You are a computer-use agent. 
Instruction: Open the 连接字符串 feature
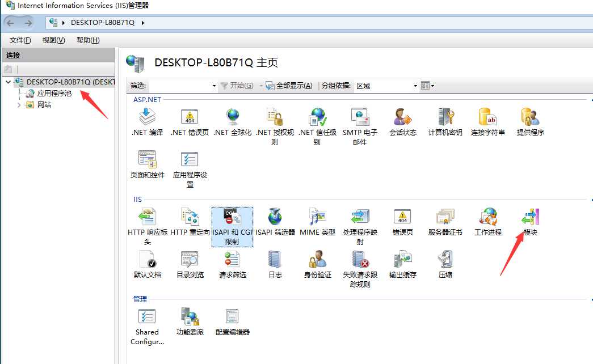488,122
